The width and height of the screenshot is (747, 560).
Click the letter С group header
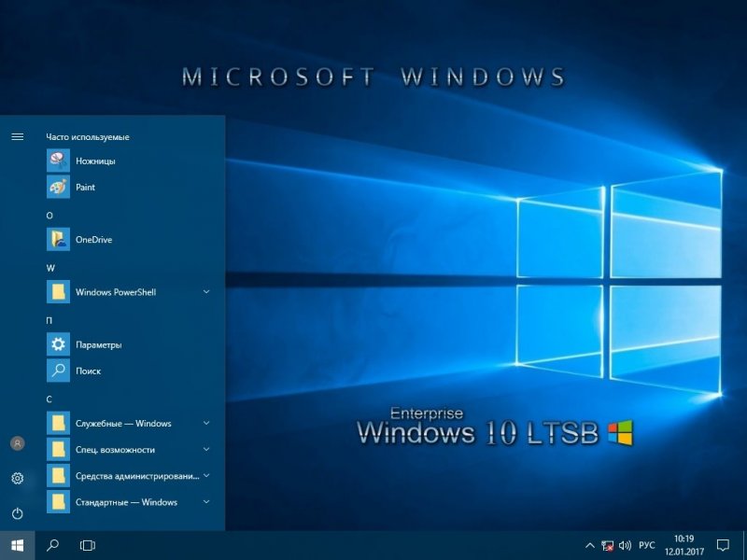coord(49,399)
